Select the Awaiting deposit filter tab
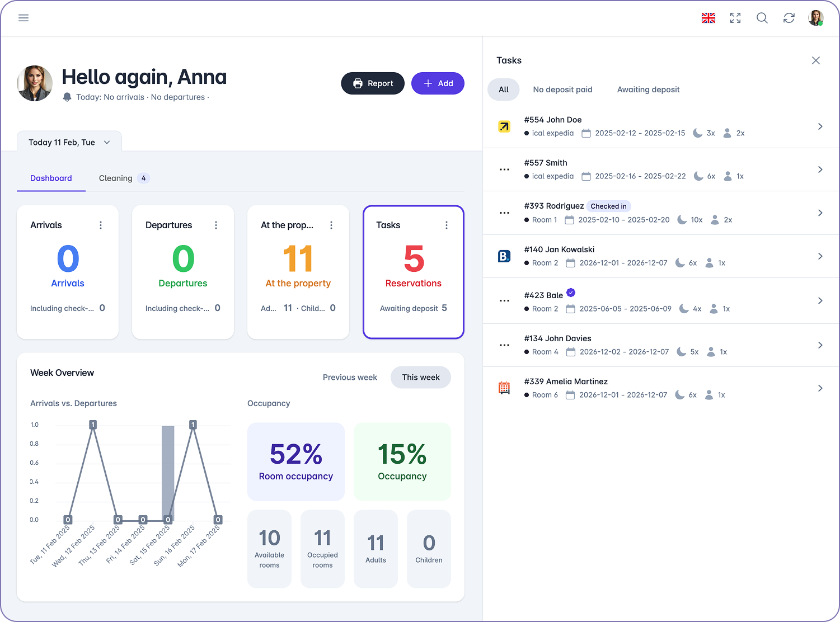 (648, 89)
